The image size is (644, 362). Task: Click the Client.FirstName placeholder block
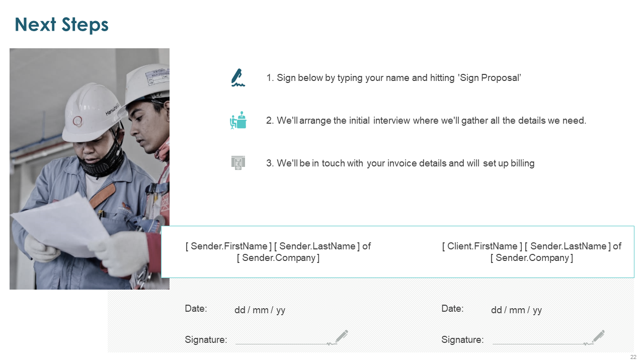tap(532, 252)
